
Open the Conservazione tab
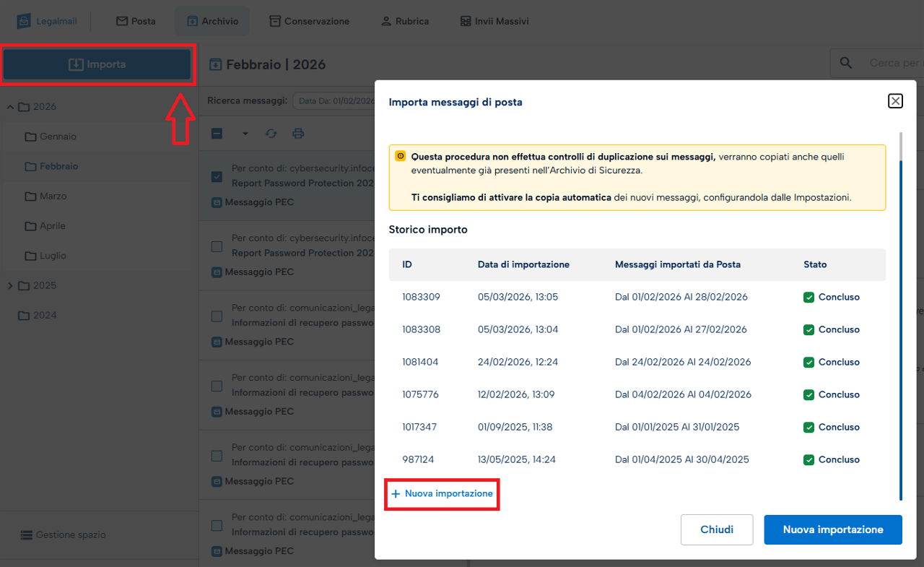[309, 21]
